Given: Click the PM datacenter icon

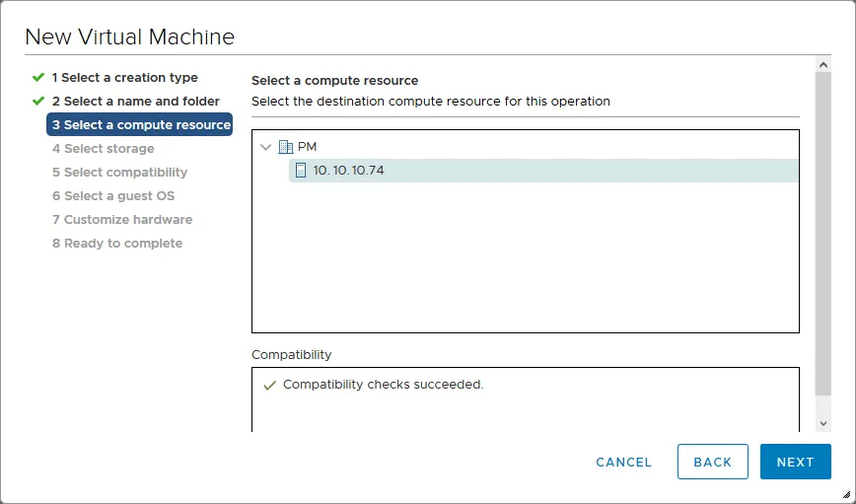Looking at the screenshot, I should click(286, 147).
